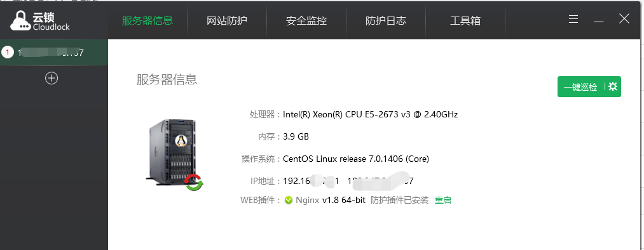Go to the 安全监控 tab
Image resolution: width=644 pixels, height=250 pixels.
[306, 20]
